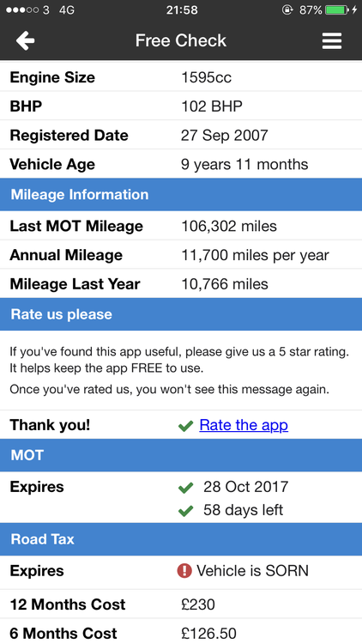Image resolution: width=362 pixels, height=644 pixels.
Task: Select the MOT section header
Action: click(x=181, y=455)
